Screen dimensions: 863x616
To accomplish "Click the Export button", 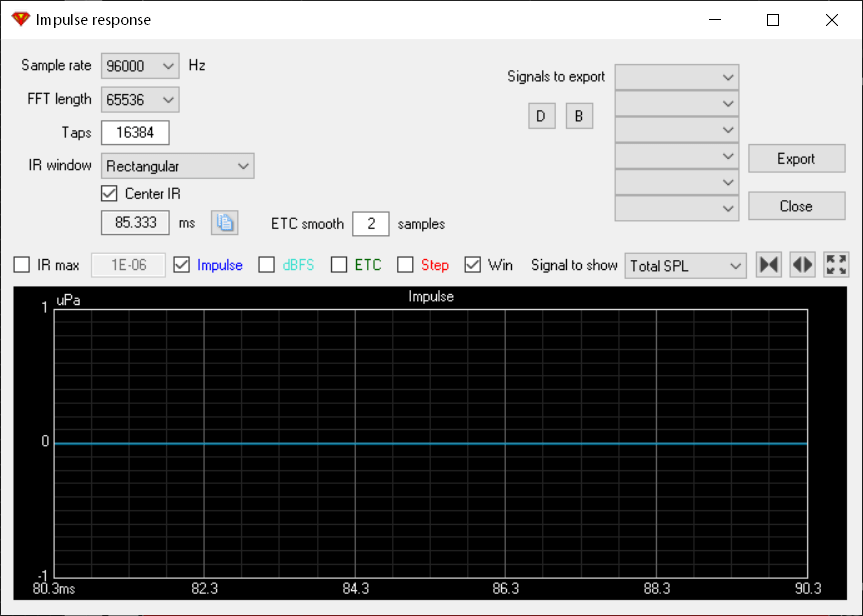I will point(796,159).
